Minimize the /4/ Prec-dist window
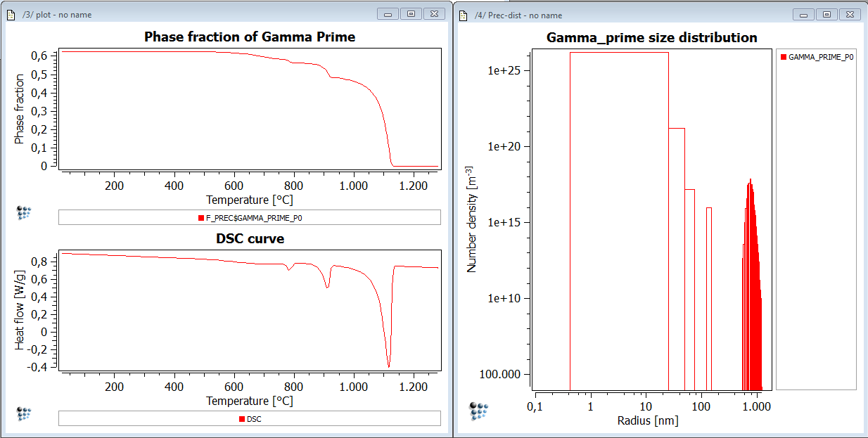The image size is (868, 438). (804, 14)
